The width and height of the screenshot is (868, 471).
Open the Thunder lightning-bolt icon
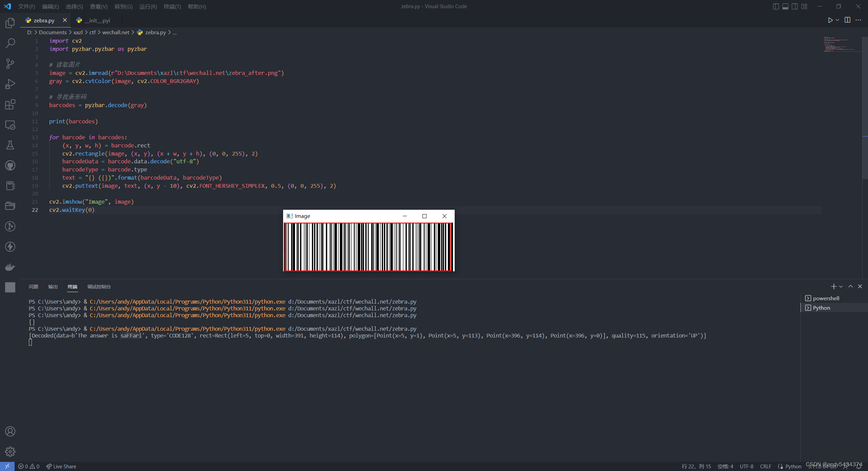10,247
